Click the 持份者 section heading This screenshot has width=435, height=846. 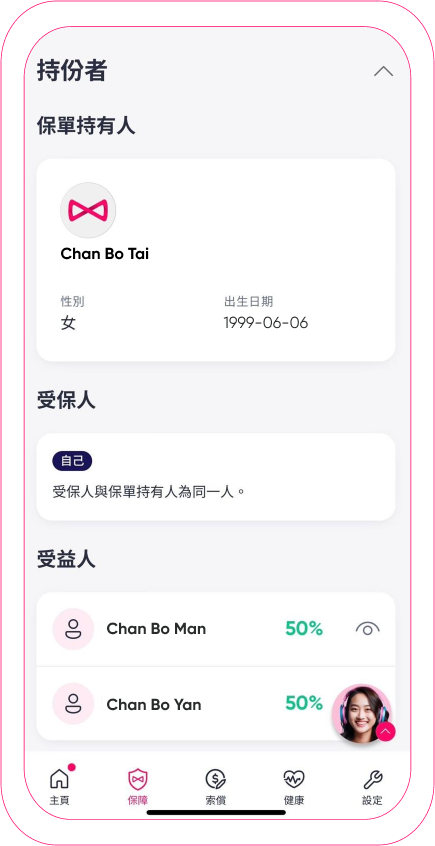72,71
